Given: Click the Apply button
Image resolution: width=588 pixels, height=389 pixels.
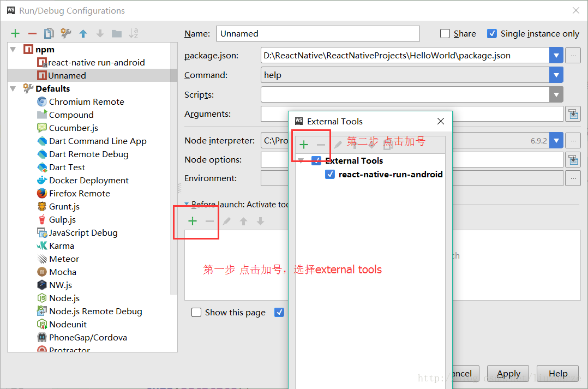Looking at the screenshot, I should point(508,374).
